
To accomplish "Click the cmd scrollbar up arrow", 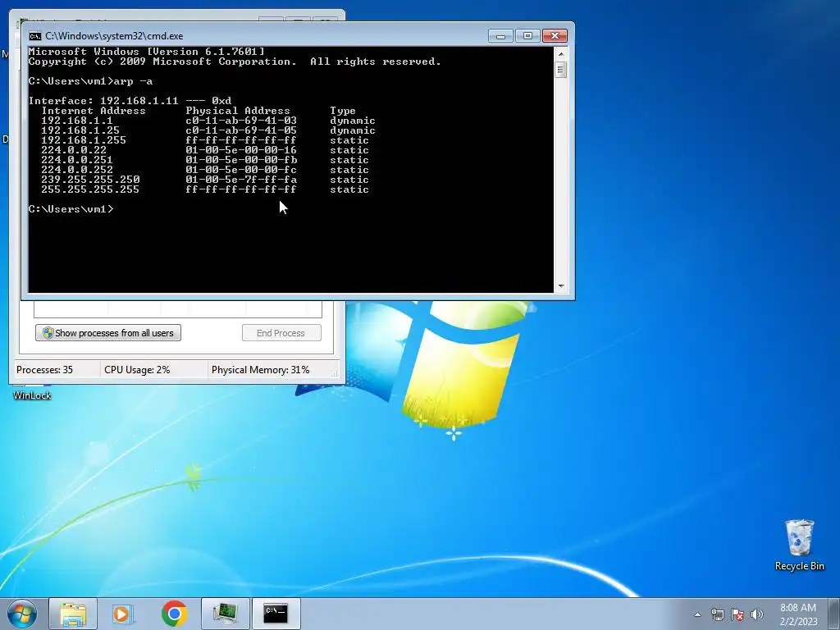I will pos(561,53).
